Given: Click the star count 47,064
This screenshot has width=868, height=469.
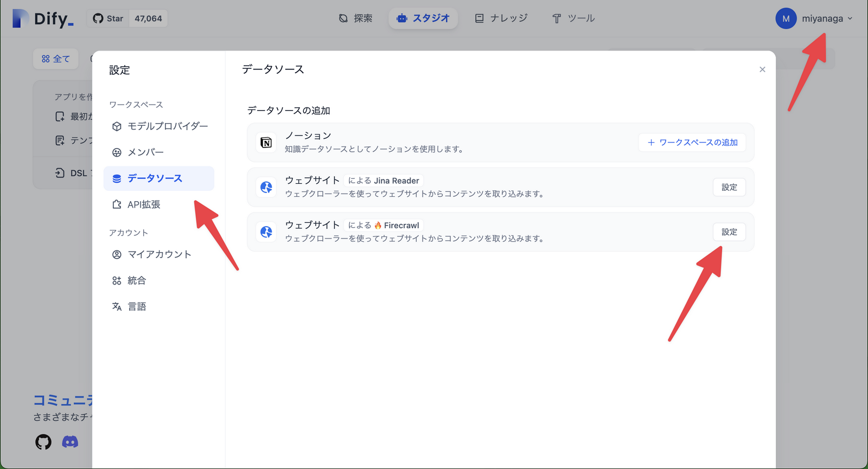Looking at the screenshot, I should pyautogui.click(x=148, y=18).
